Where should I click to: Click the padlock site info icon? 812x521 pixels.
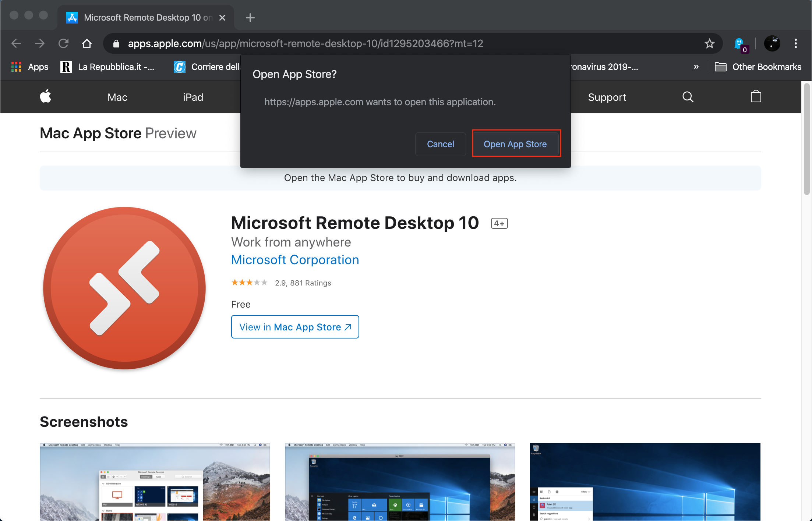pyautogui.click(x=116, y=43)
